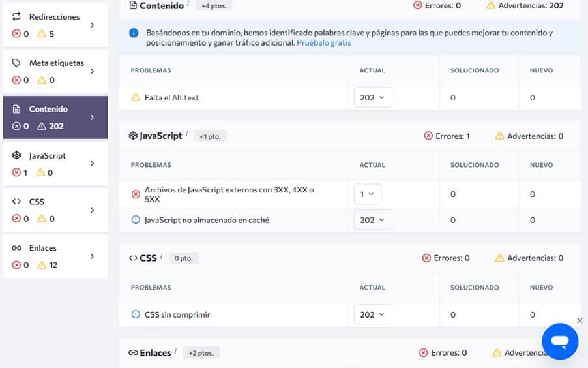Click the info icon next to JavaScript heading
Image resolution: width=588 pixels, height=368 pixels.
pos(187,134)
